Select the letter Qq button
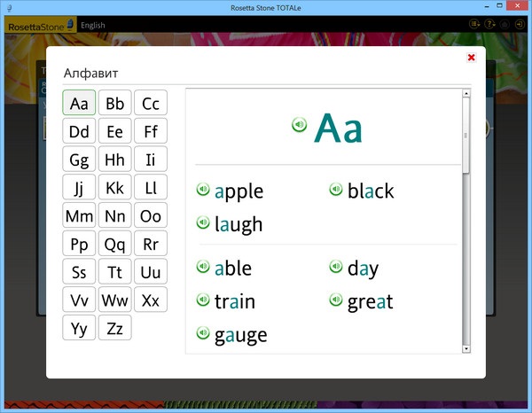This screenshot has height=413, width=532. (115, 244)
